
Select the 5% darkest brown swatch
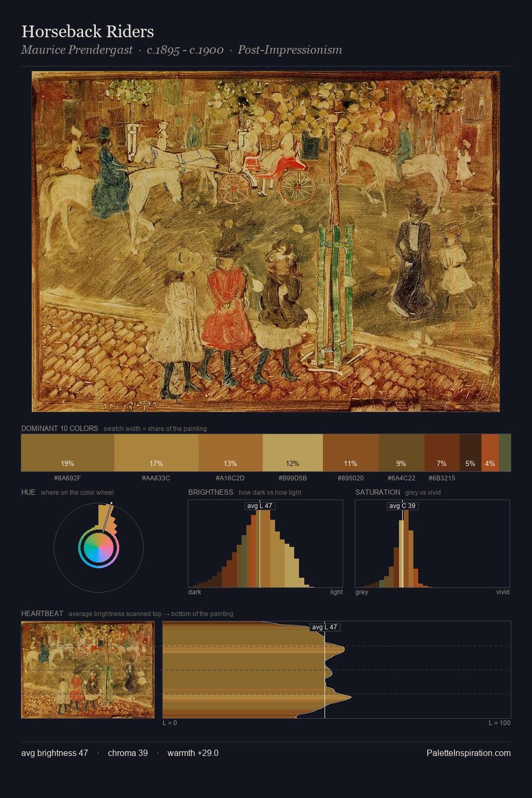tap(470, 453)
